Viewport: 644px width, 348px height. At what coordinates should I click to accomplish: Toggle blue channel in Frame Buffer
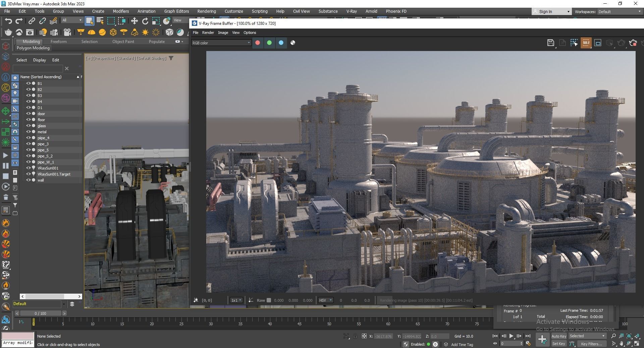click(x=281, y=43)
